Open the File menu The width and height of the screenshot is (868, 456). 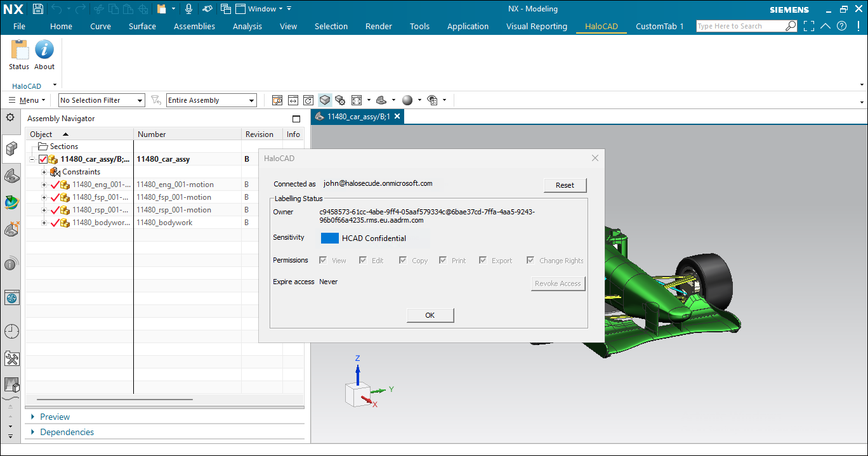[19, 26]
